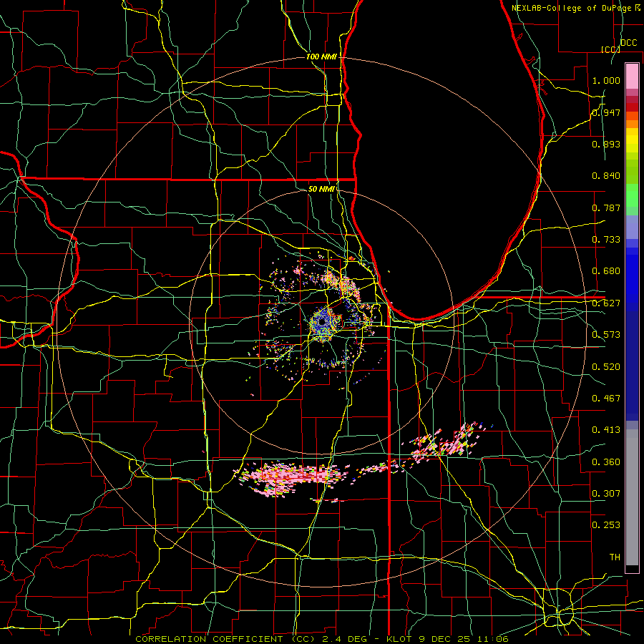Click the Correlation Coefficient KLOT caption
644x644 pixels.
point(322,639)
